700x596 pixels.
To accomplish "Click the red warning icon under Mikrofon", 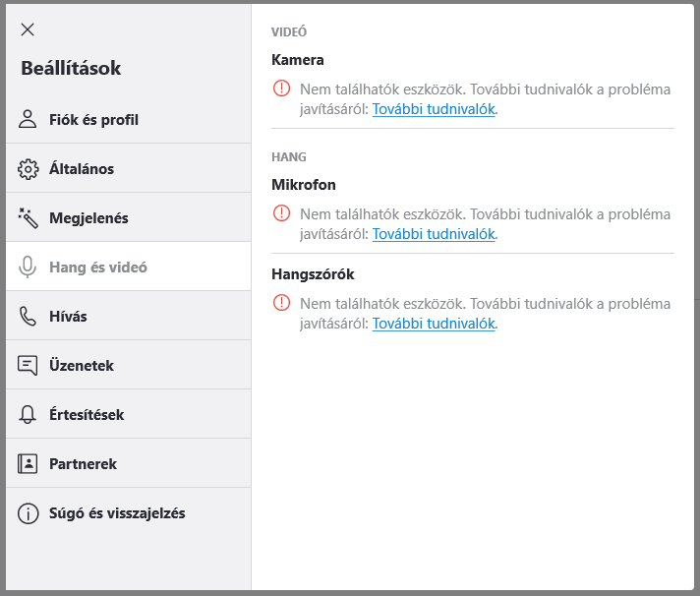I will click(281, 212).
